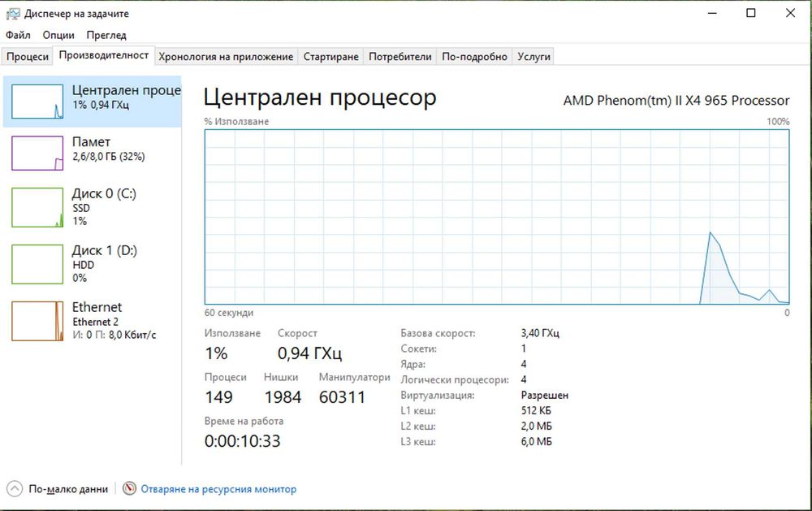Maximize the Task Manager window
This screenshot has width=812, height=511.
point(751,13)
